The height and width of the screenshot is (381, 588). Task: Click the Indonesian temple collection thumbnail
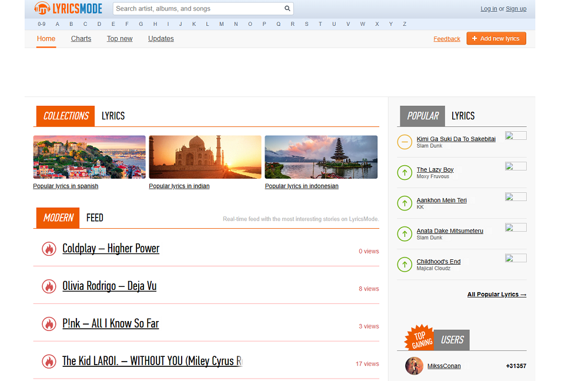[x=321, y=157]
